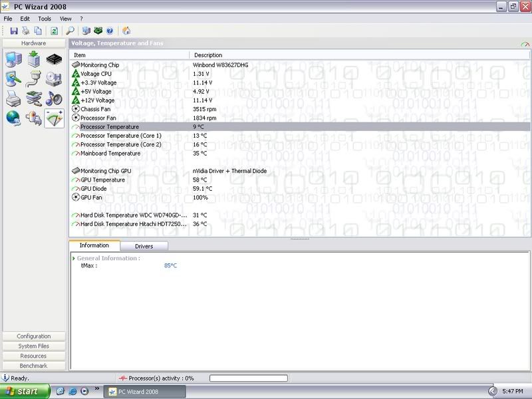The image size is (532, 399).
Task: Open the Edit menu
Action: [25, 19]
